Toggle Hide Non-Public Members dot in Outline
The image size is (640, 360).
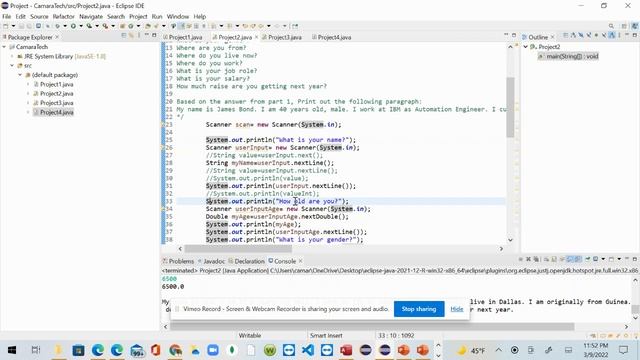click(x=596, y=36)
